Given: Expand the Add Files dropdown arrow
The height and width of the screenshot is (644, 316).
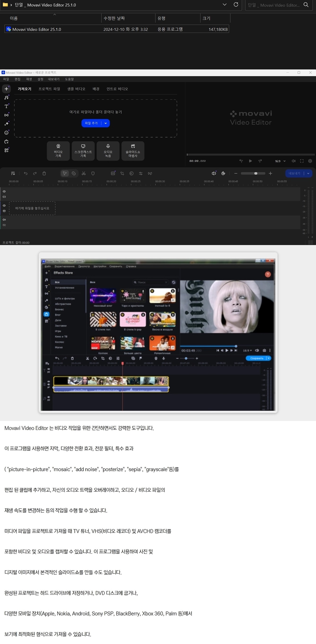Looking at the screenshot, I should tap(106, 123).
